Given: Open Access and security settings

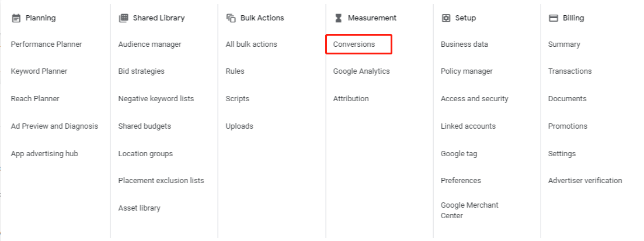Looking at the screenshot, I should [x=474, y=99].
